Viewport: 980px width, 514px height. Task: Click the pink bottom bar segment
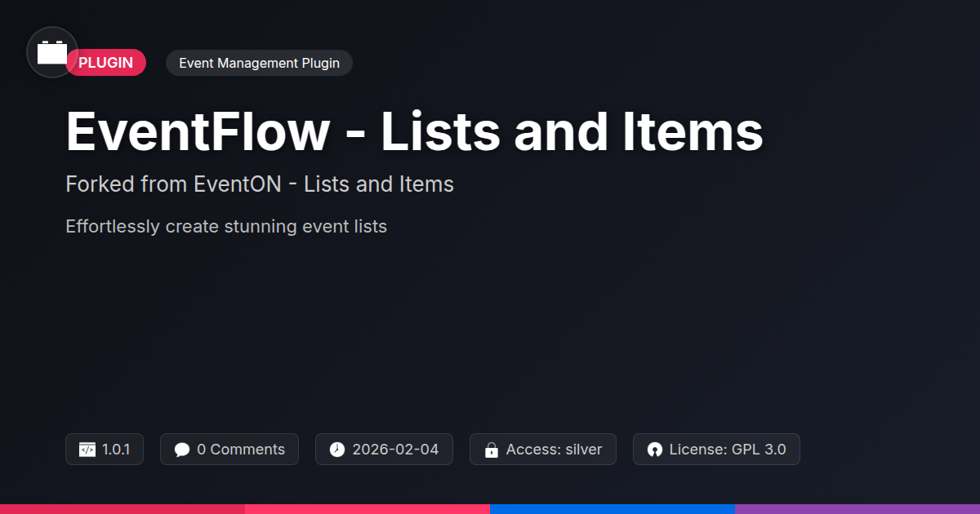point(367,508)
